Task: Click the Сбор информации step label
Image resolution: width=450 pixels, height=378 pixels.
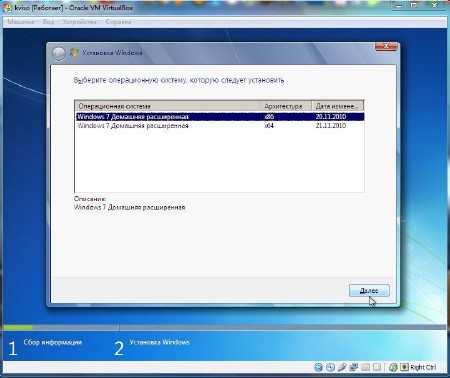Action: [53, 342]
